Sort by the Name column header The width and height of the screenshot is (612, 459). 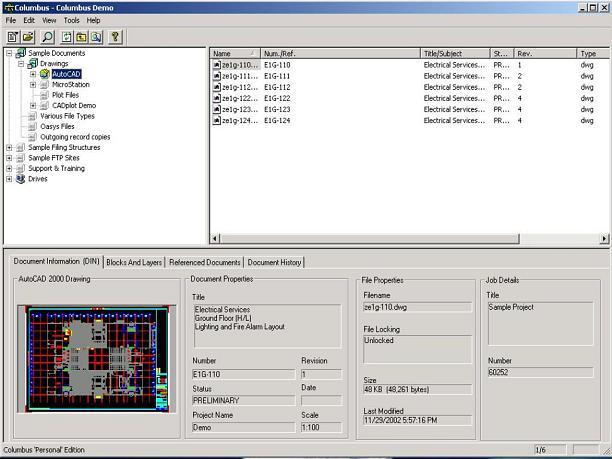[x=235, y=53]
